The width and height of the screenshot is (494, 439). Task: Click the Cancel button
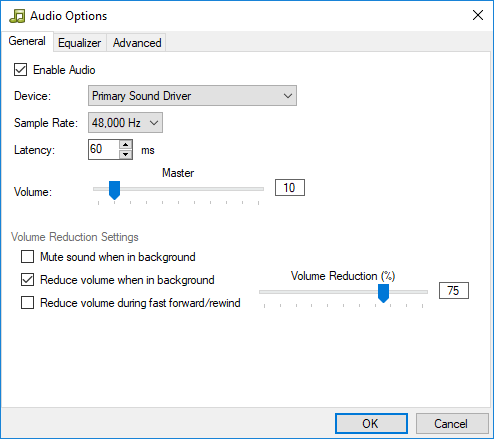coord(452,424)
